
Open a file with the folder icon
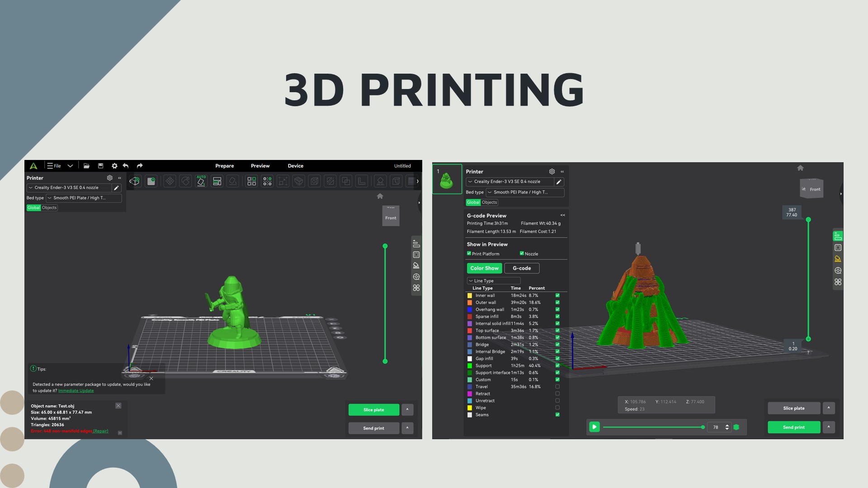coord(86,166)
